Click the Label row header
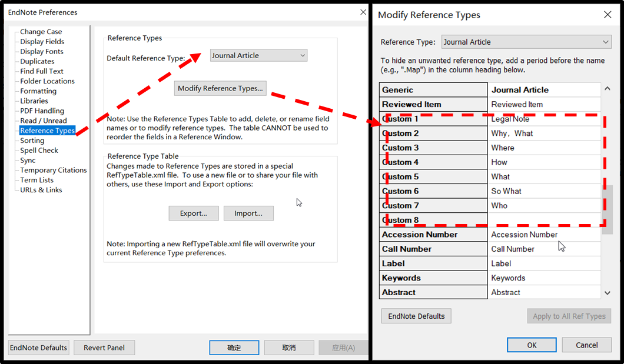 tap(433, 263)
